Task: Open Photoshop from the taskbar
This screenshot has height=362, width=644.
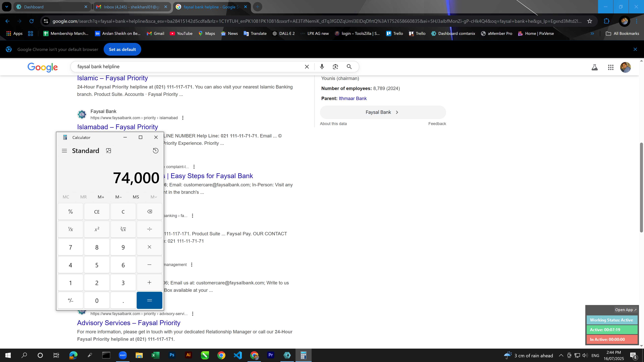Action: click(172, 355)
